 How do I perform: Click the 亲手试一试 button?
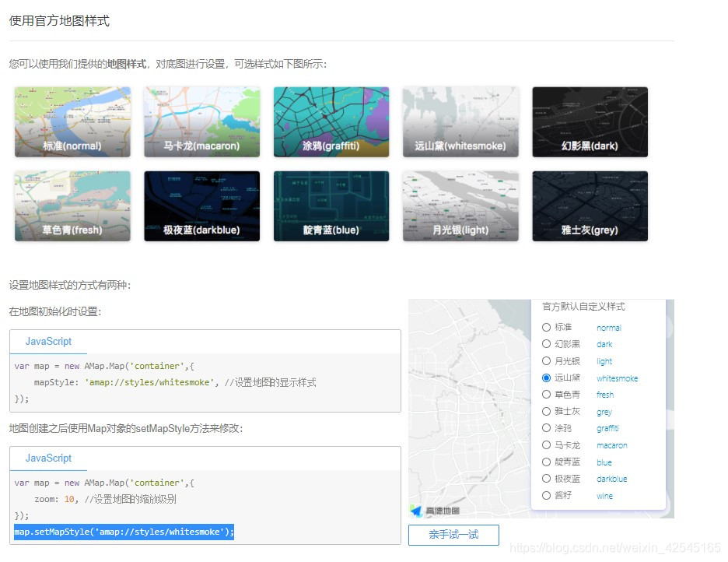[x=453, y=535]
